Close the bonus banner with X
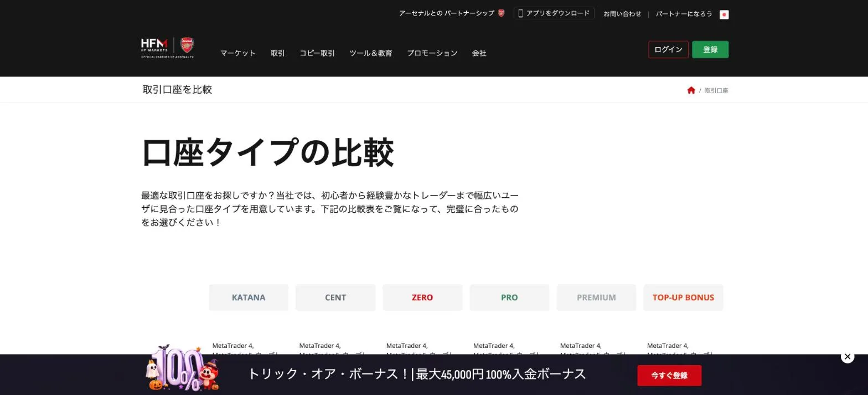This screenshot has height=395, width=868. [x=848, y=357]
